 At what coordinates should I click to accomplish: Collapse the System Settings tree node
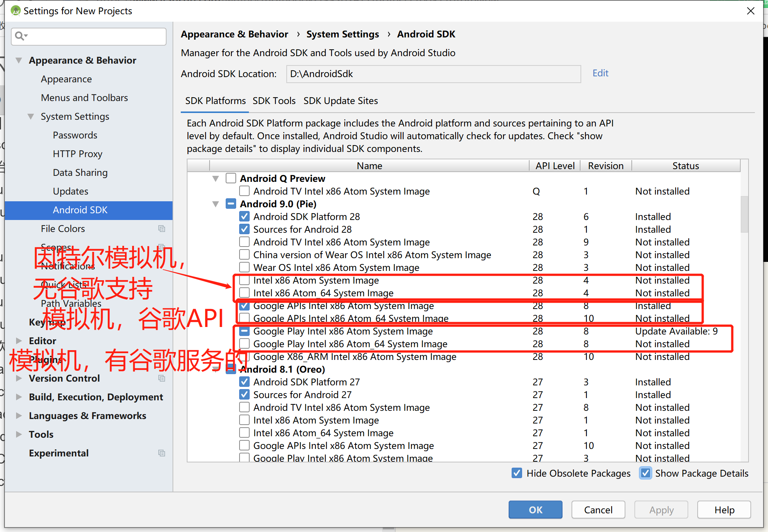tap(31, 116)
